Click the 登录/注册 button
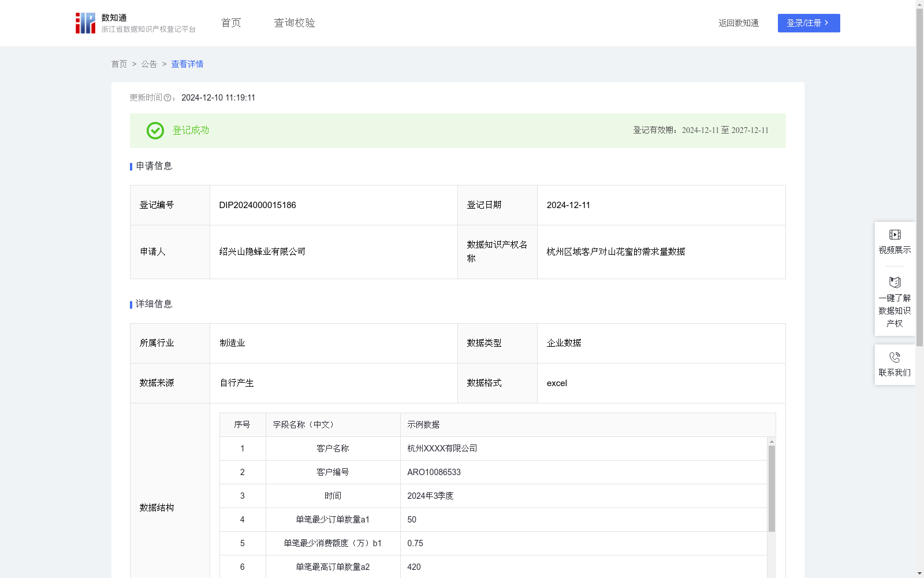 808,23
